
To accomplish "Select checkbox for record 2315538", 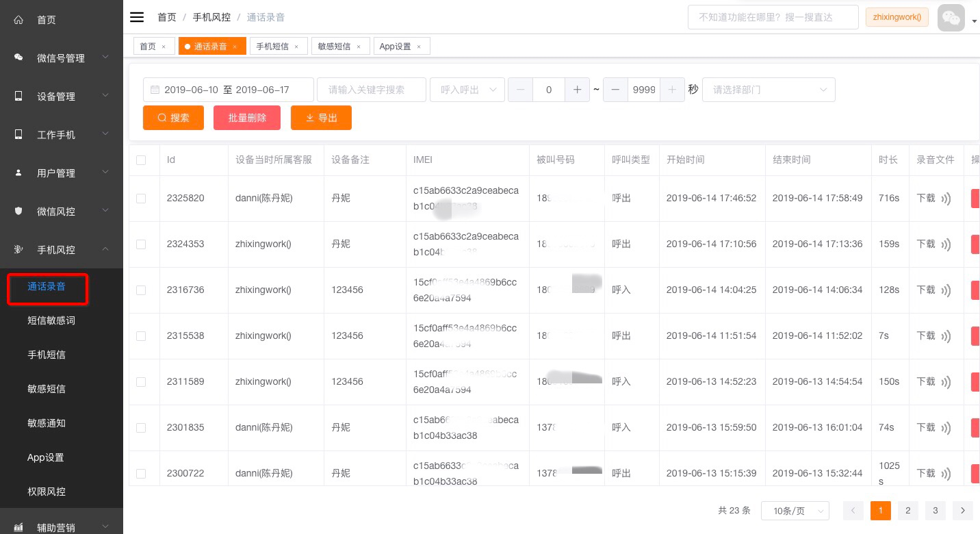I will (x=141, y=336).
